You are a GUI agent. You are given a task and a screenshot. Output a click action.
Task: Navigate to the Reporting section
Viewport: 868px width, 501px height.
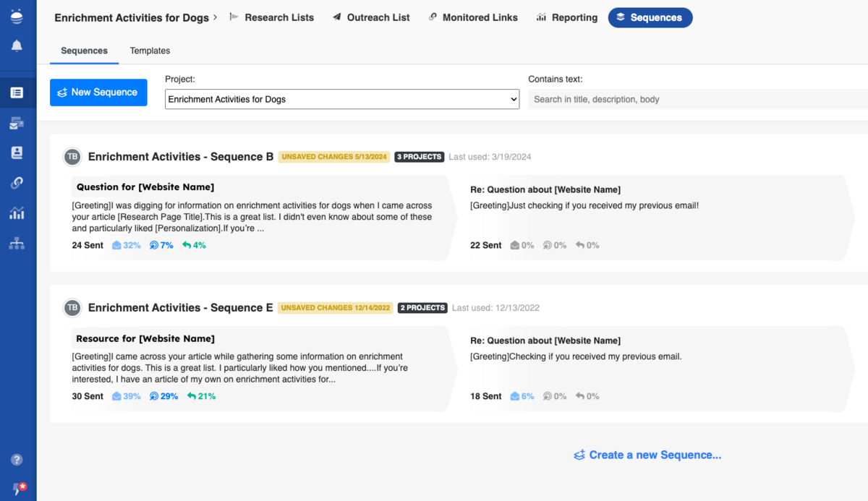[574, 17]
